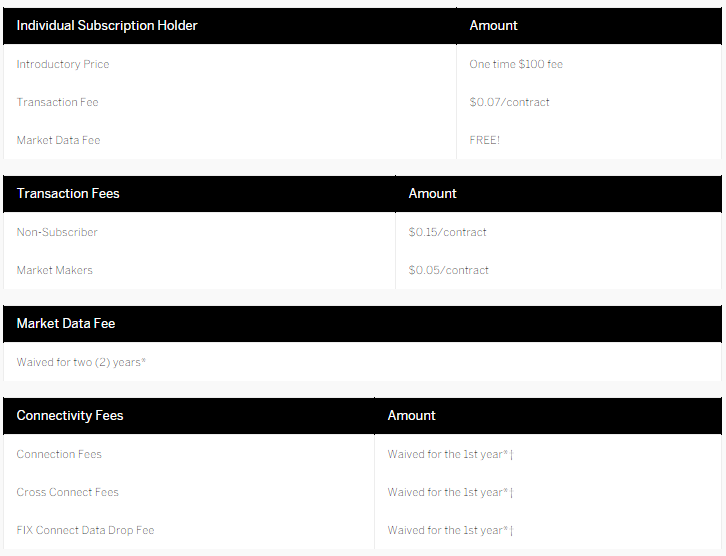Click the "Waived for two (2) years*" text
The image size is (726, 556).
81,362
